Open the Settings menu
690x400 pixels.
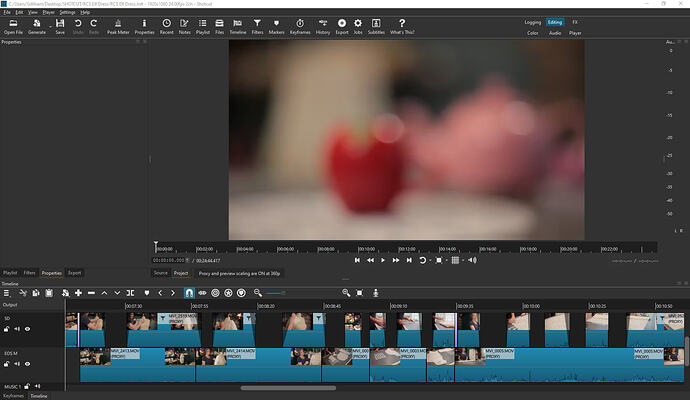67,12
